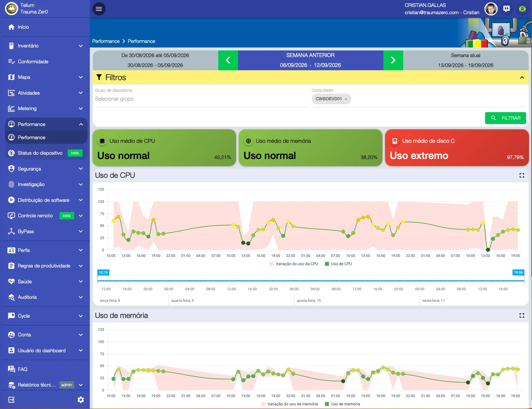Click the Segurança shield icon

11,169
